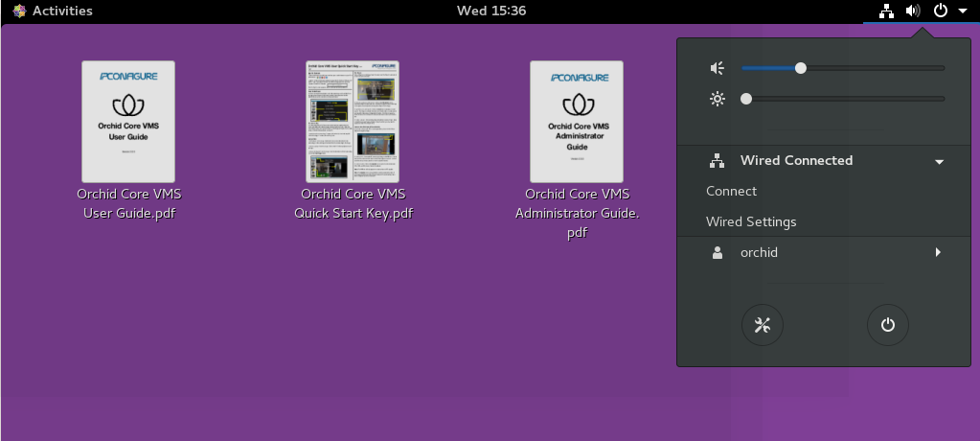
Task: Click the 'Orchid Core VMS Quick Start Key.pdf' label
Action: coord(353,203)
